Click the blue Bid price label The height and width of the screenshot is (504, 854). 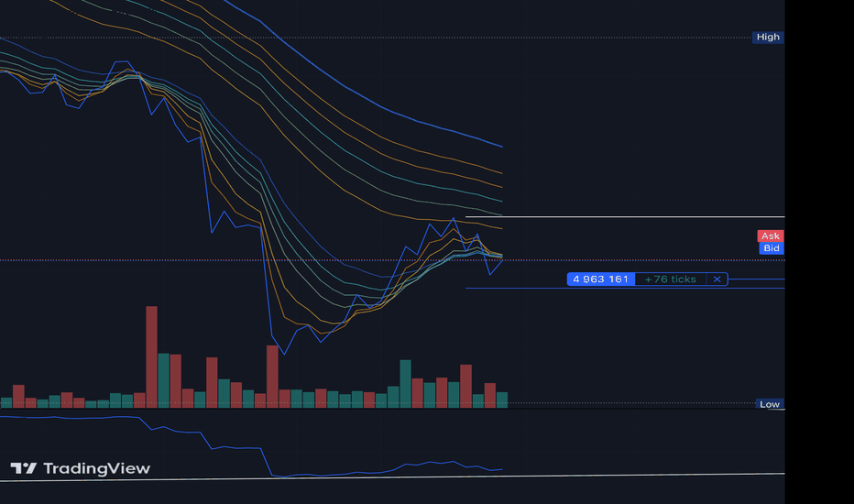(772, 248)
